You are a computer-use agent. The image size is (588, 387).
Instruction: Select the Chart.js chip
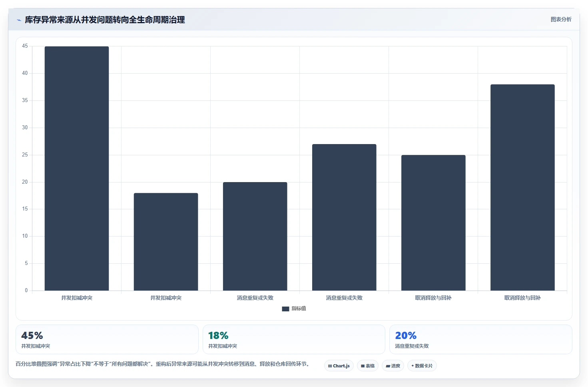(x=339, y=366)
